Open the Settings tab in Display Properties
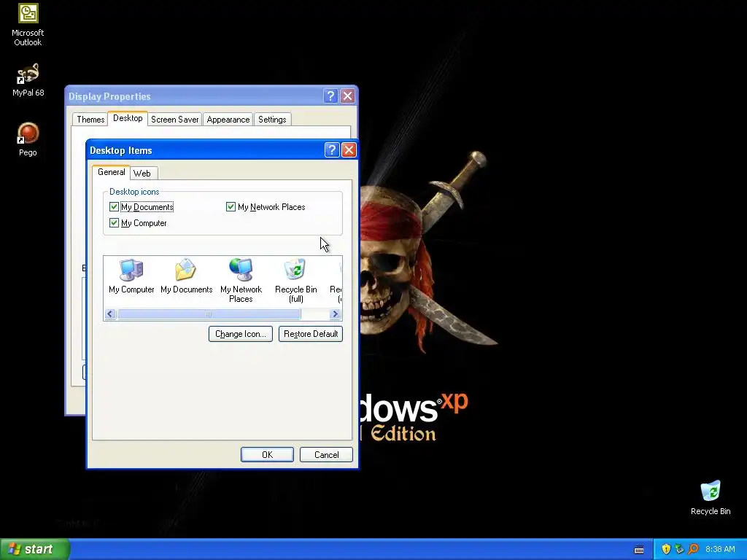This screenshot has height=560, width=747. (x=272, y=120)
